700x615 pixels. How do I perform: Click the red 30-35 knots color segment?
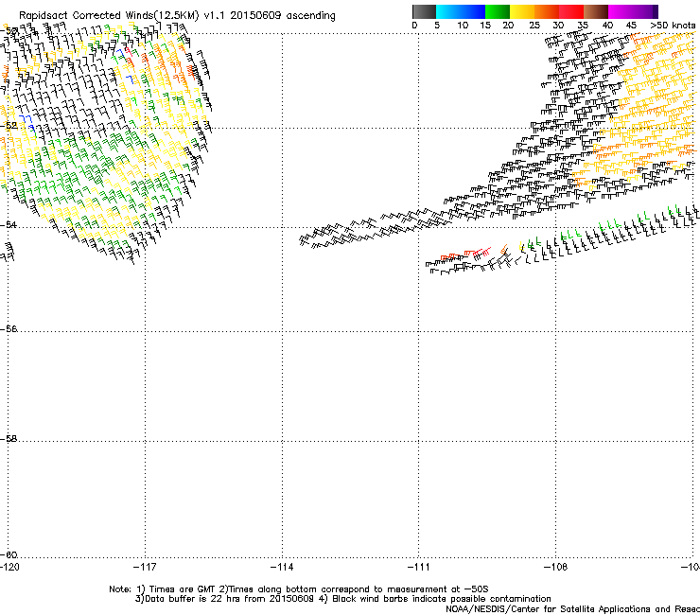(x=571, y=11)
